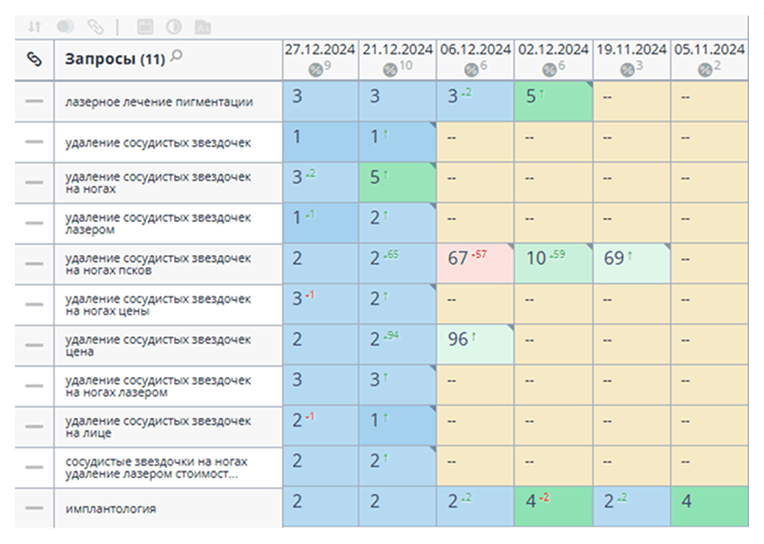The width and height of the screenshot is (764, 544).
Task: Click percent icon under 19.11.2024
Action: [x=627, y=70]
